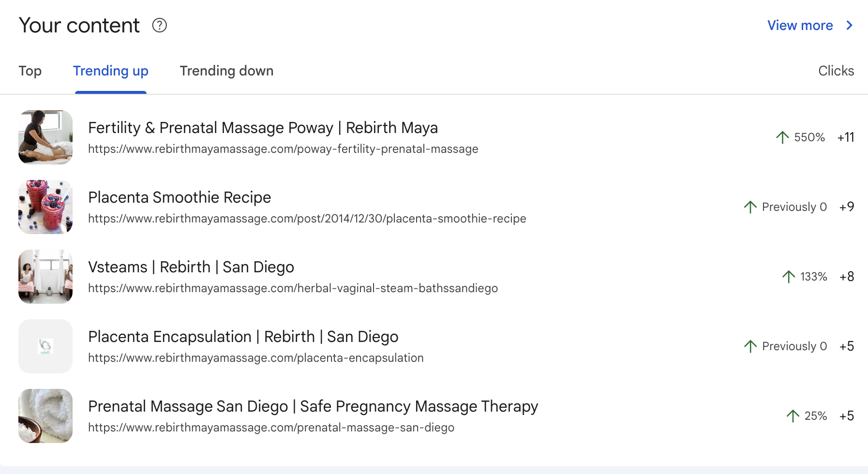Screen dimensions: 868x474
Task: Switch to the Top tab
Action: click(x=30, y=71)
